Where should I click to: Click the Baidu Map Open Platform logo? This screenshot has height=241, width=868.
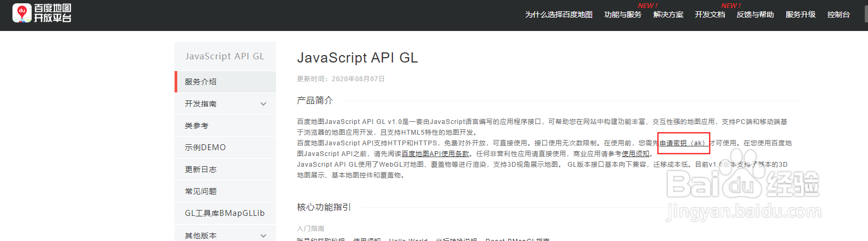pyautogui.click(x=42, y=13)
